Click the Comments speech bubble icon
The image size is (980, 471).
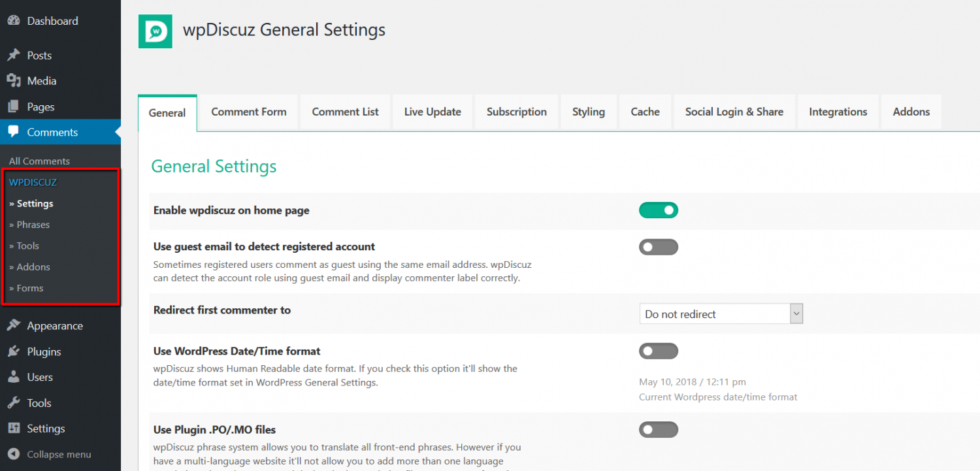[14, 132]
